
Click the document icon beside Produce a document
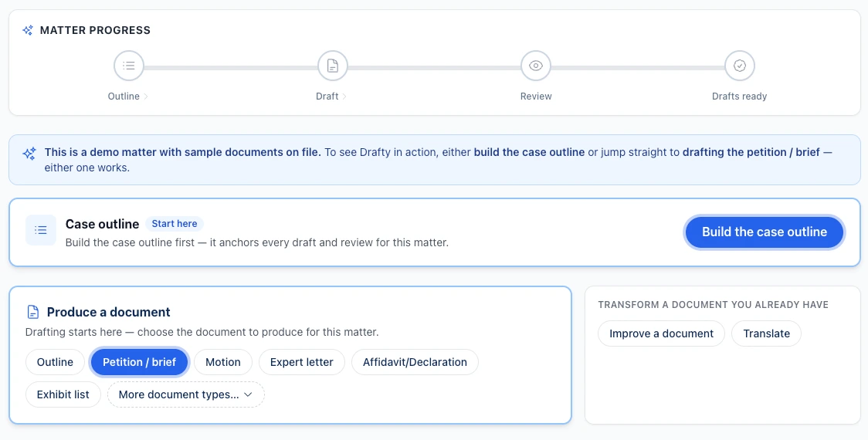pos(33,312)
